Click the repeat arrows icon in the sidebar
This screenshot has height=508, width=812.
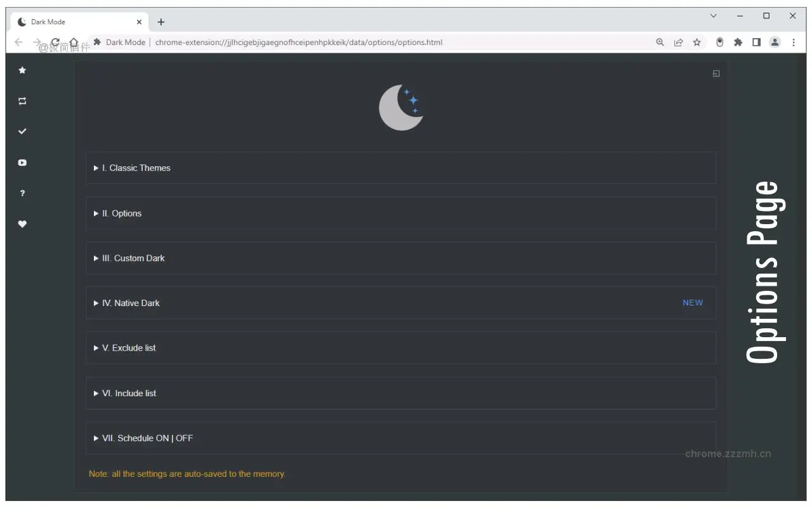[22, 100]
